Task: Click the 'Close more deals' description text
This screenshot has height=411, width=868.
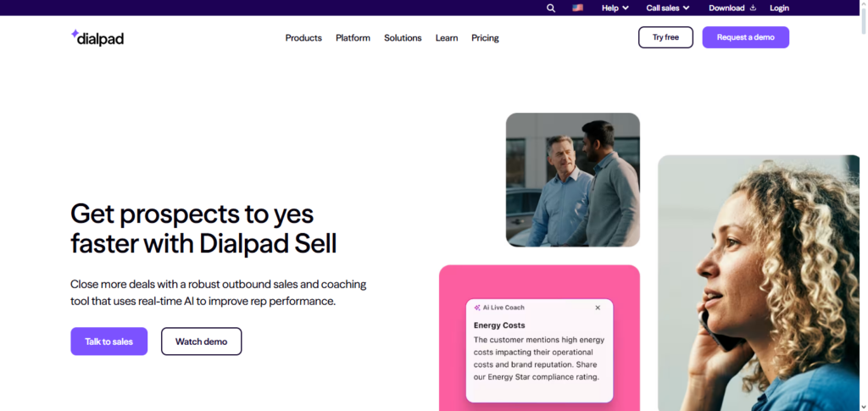Action: click(218, 292)
